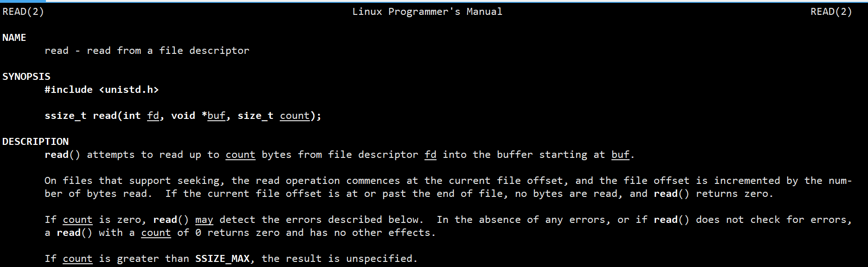This screenshot has width=868, height=267.
Task: Click underlined count in 'If count is zero'
Action: coord(77,220)
